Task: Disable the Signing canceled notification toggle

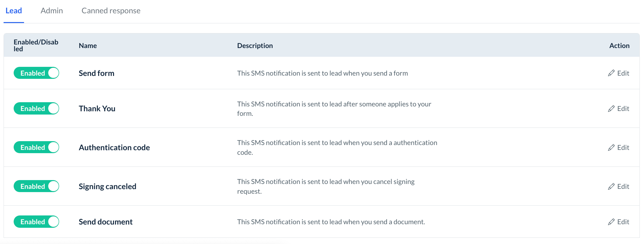Action: pyautogui.click(x=36, y=187)
